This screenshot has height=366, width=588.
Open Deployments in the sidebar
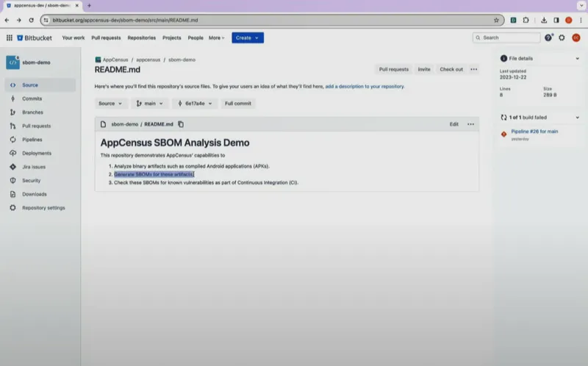point(40,153)
